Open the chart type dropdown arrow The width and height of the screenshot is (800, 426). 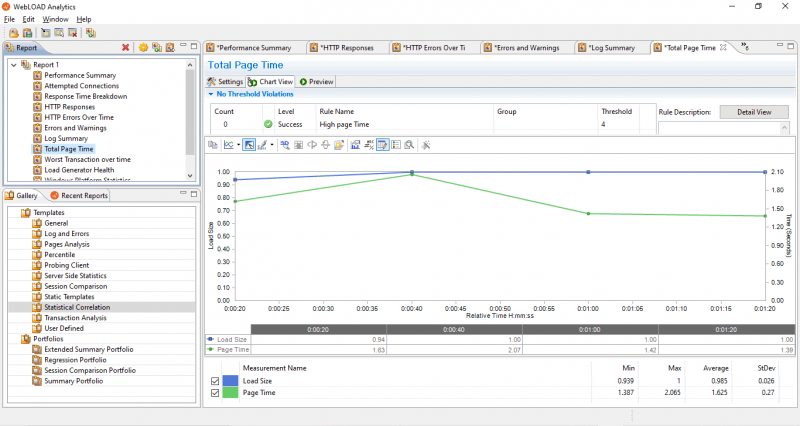click(237, 145)
